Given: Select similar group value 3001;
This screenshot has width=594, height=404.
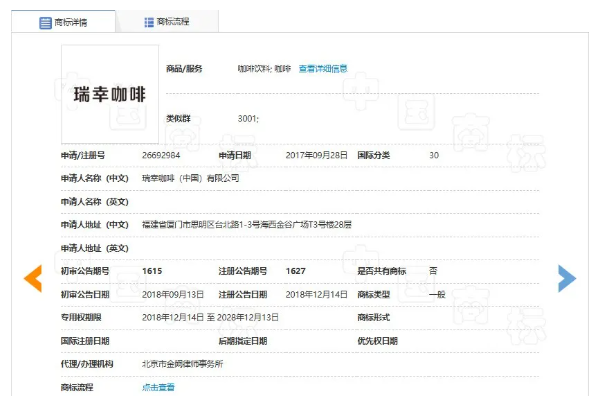Looking at the screenshot, I should 248,119.
